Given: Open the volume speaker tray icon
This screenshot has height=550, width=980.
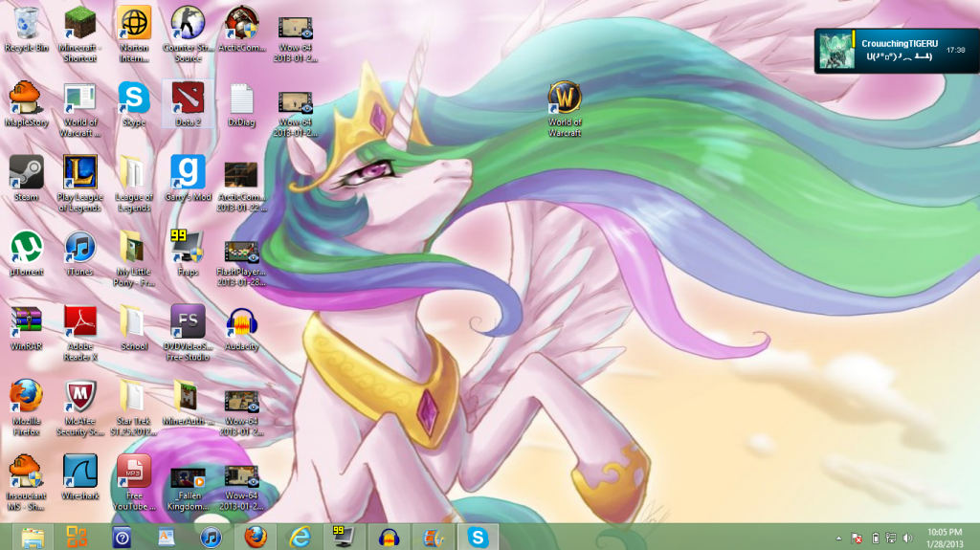Looking at the screenshot, I should [908, 539].
